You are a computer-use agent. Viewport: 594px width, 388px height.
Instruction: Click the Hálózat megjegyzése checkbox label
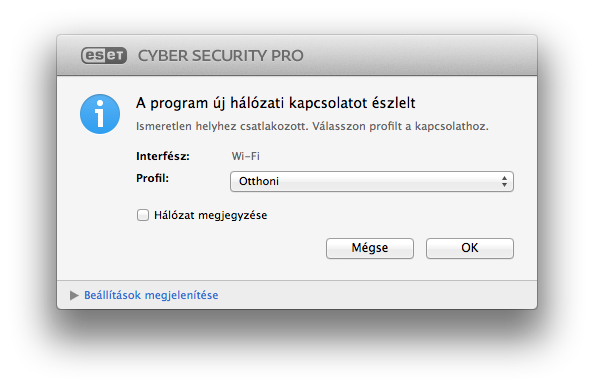coord(211,215)
